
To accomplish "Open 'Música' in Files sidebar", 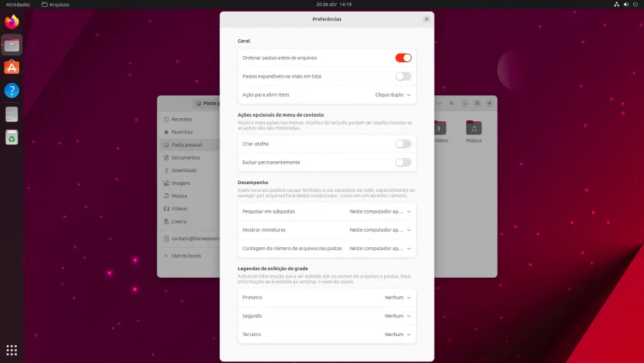I will (189, 196).
